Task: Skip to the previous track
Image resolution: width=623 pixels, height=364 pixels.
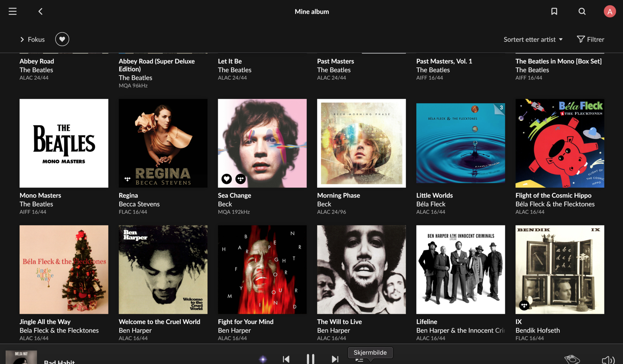Action: tap(286, 359)
